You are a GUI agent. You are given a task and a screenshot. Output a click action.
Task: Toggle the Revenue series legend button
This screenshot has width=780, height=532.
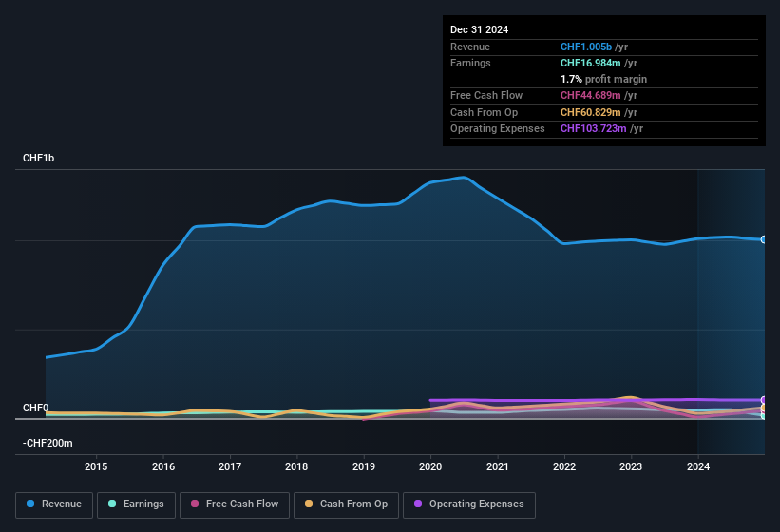pyautogui.click(x=54, y=505)
